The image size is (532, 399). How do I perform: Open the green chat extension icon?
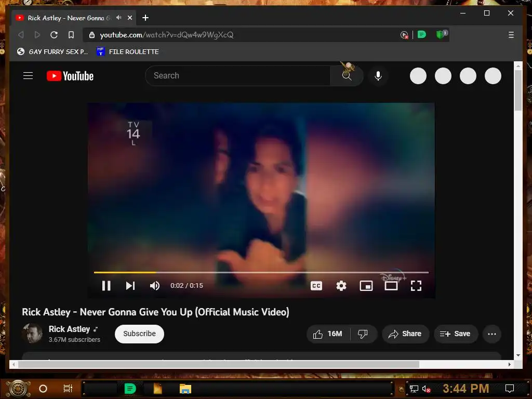pyautogui.click(x=422, y=35)
